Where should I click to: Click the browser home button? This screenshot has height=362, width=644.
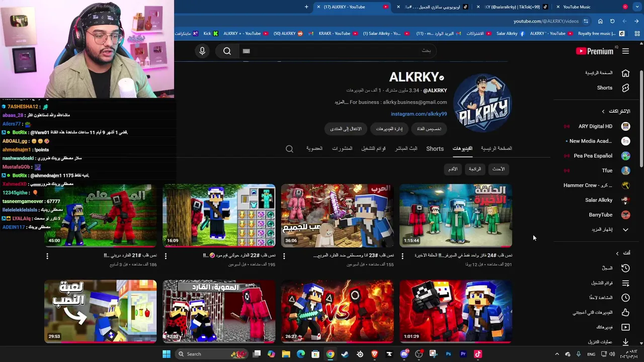tap(600, 21)
